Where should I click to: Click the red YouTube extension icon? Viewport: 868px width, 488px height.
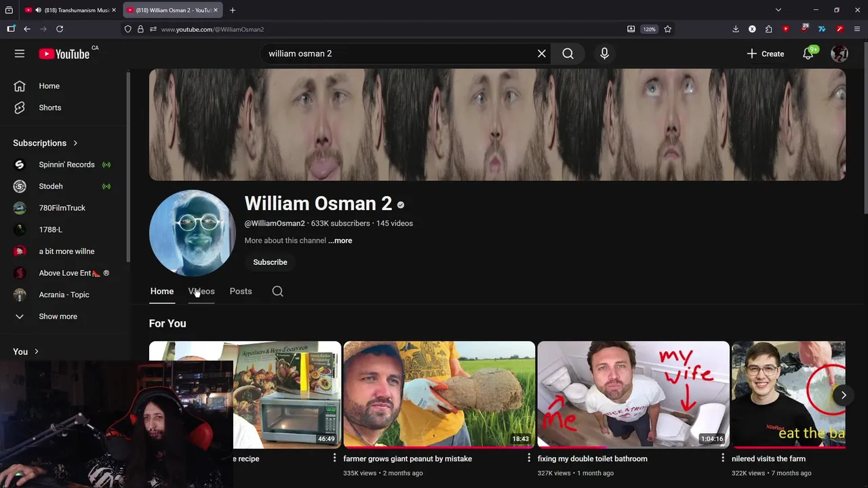pos(786,29)
